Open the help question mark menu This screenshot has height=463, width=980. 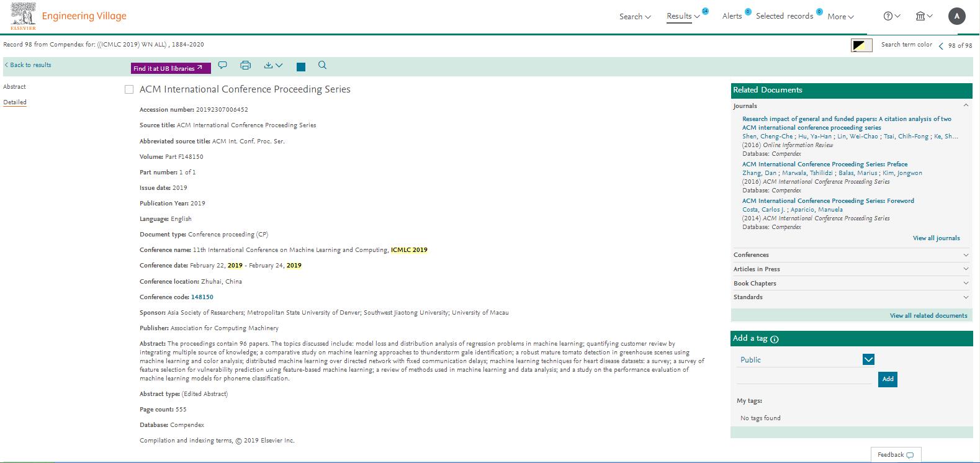[891, 16]
